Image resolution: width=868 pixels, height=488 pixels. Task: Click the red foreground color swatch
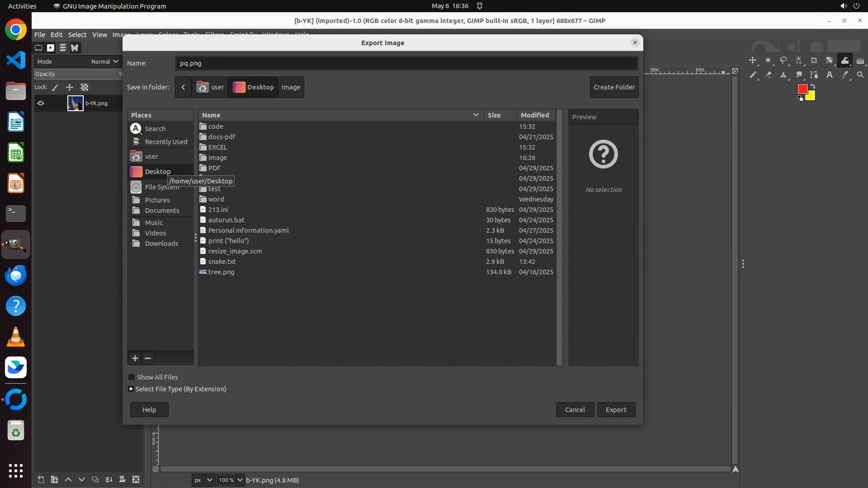click(x=802, y=89)
